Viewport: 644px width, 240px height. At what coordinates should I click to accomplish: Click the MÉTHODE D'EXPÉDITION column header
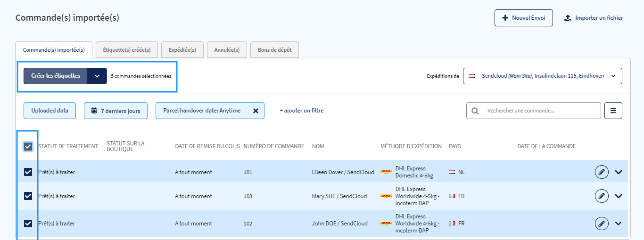click(411, 146)
